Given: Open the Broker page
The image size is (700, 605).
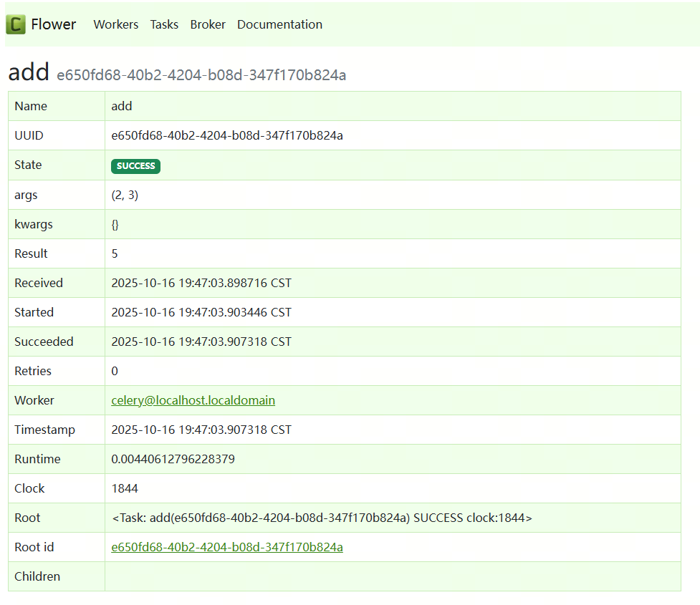Looking at the screenshot, I should coord(208,24).
